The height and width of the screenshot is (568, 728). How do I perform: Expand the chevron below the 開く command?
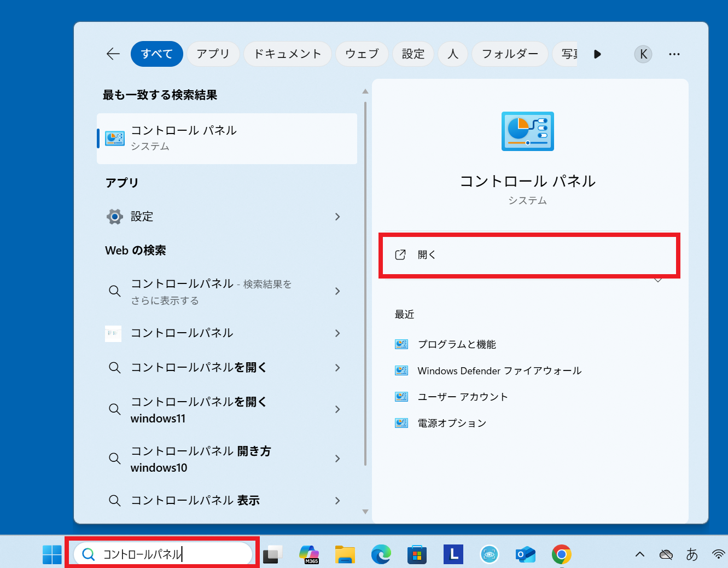click(x=658, y=280)
